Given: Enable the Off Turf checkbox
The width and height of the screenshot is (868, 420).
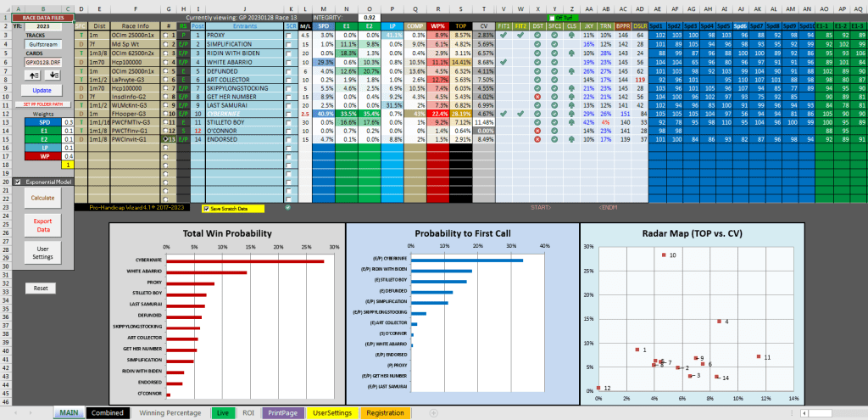Looking at the screenshot, I should click(552, 17).
